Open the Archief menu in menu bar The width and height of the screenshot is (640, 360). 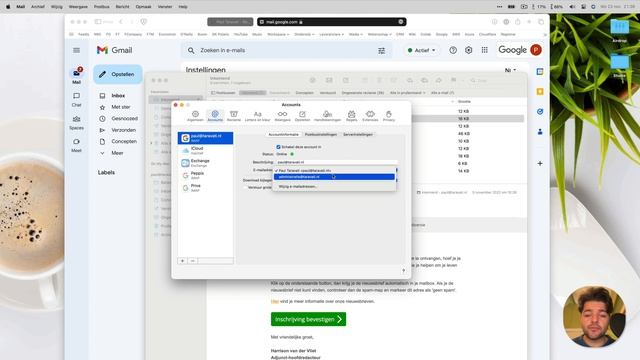[38, 7]
